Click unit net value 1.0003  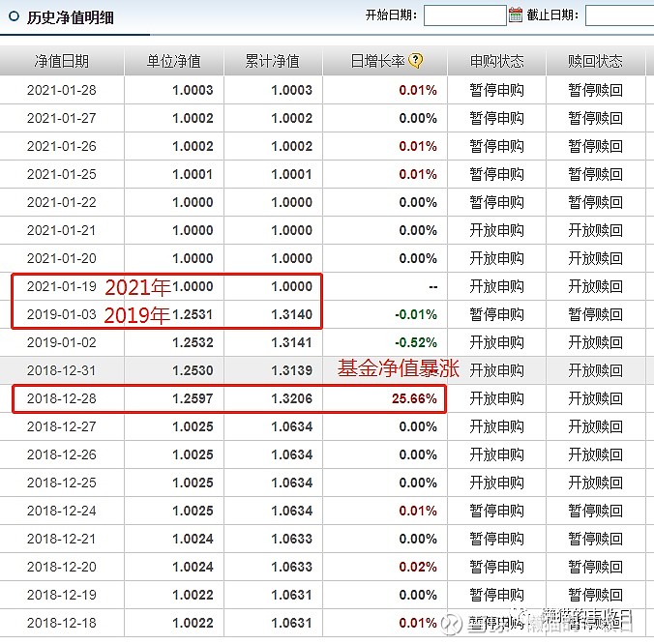pyautogui.click(x=193, y=90)
